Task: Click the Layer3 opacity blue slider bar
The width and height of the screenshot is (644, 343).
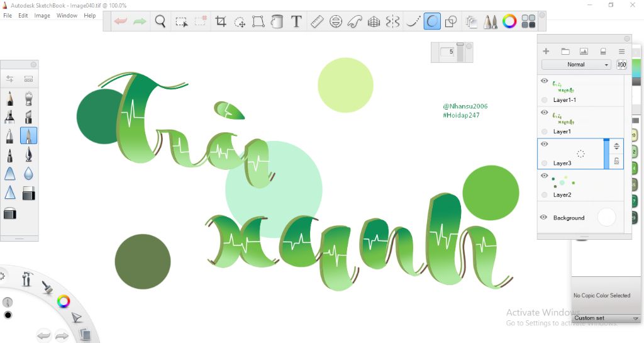Action: tap(606, 154)
